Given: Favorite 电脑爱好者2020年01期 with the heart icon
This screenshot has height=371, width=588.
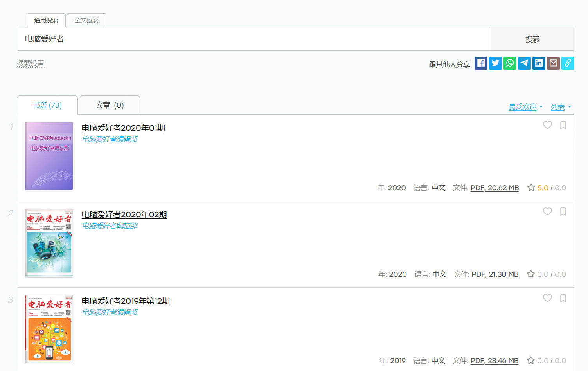Looking at the screenshot, I should tap(547, 125).
